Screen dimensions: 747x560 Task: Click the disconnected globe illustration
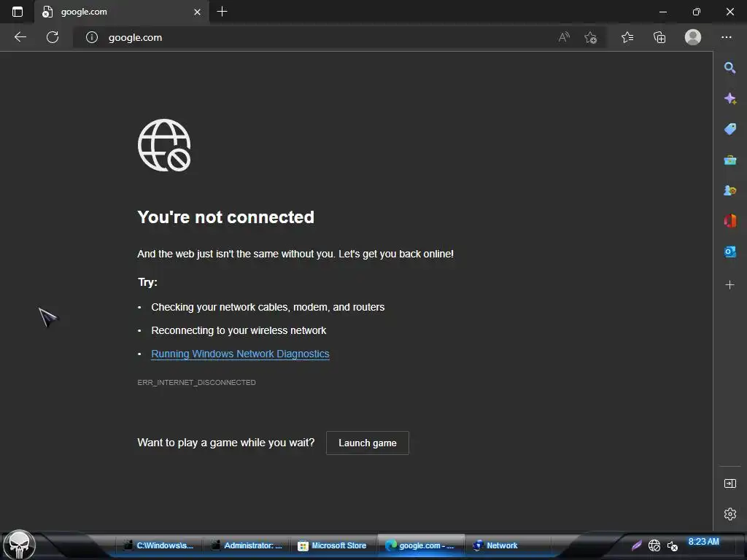point(164,145)
